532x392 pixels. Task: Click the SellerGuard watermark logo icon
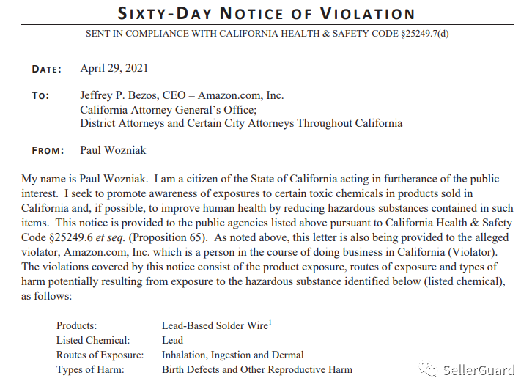pos(429,369)
